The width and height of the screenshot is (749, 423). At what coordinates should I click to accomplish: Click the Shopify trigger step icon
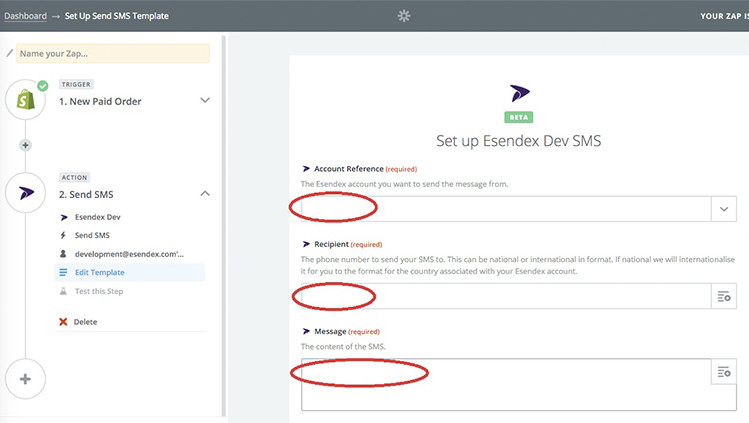[26, 101]
